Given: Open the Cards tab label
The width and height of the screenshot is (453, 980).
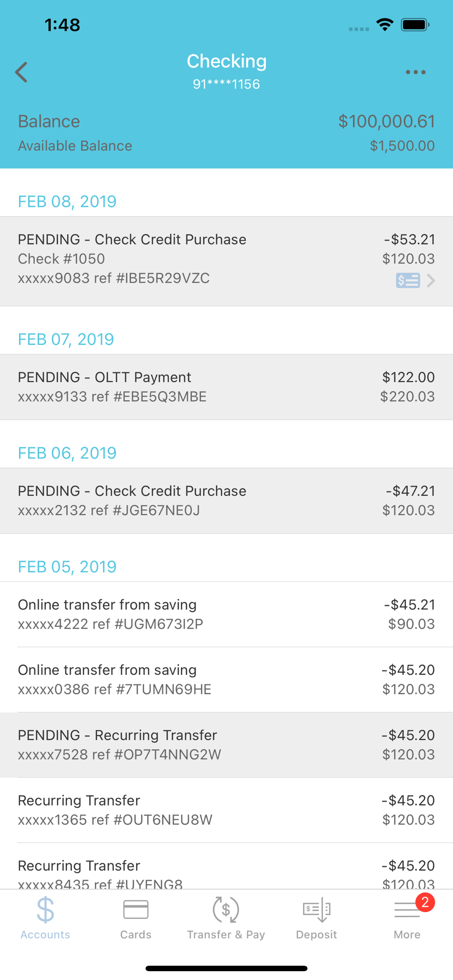Looking at the screenshot, I should coord(136,934).
